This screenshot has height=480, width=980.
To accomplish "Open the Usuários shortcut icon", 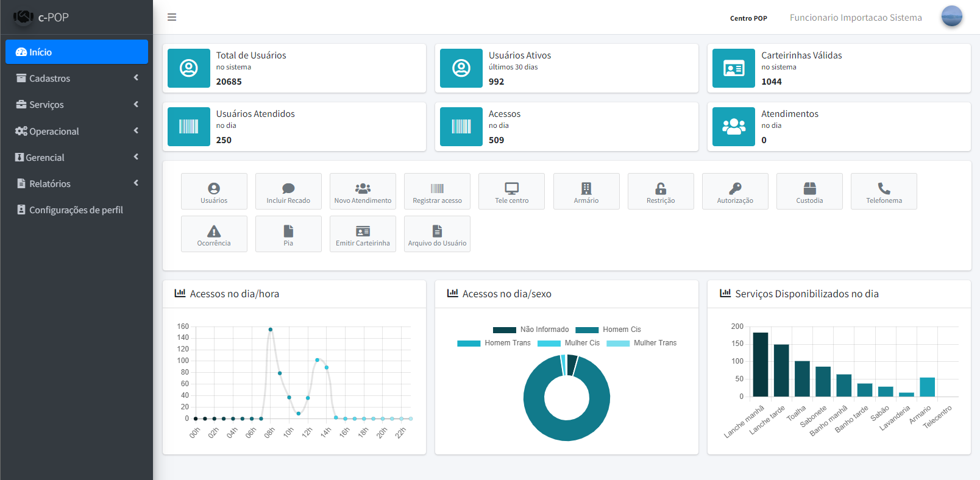I will pos(214,189).
